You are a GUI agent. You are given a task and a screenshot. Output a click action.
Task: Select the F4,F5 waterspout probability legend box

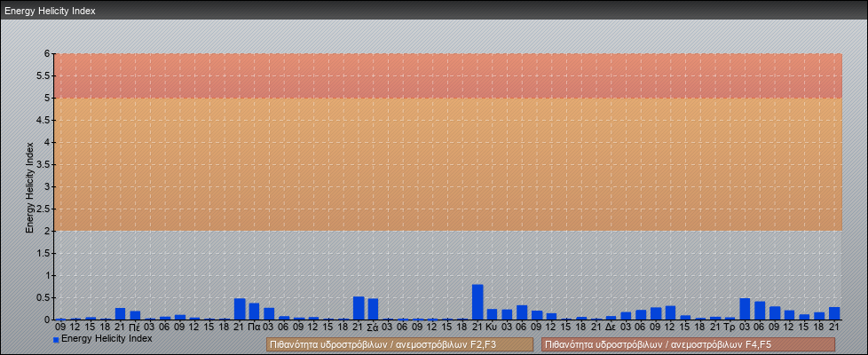point(688,344)
